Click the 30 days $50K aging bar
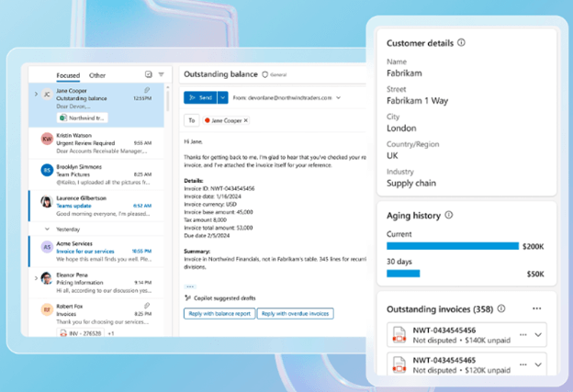Screen dimensions: 573x392 [x=403, y=274]
